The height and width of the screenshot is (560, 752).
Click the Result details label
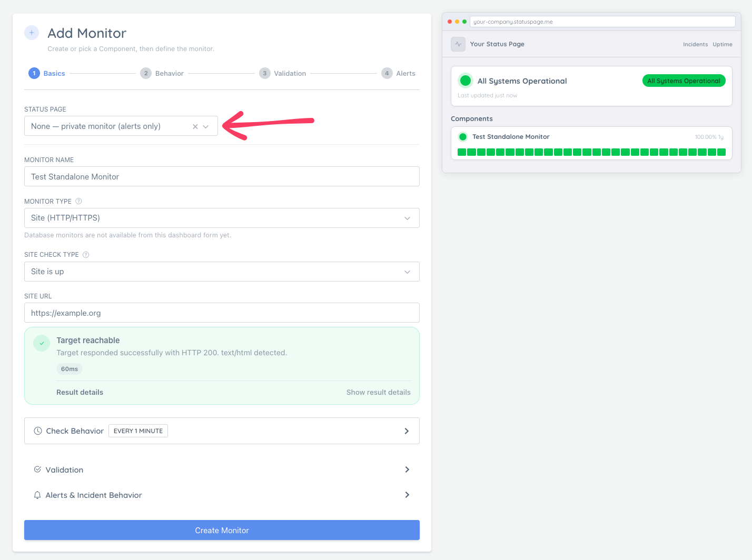pyautogui.click(x=80, y=392)
